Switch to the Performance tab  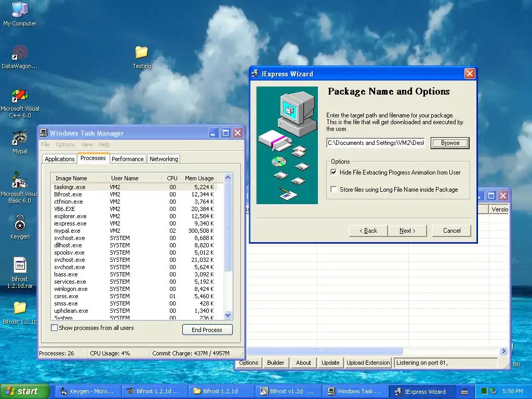click(x=128, y=159)
